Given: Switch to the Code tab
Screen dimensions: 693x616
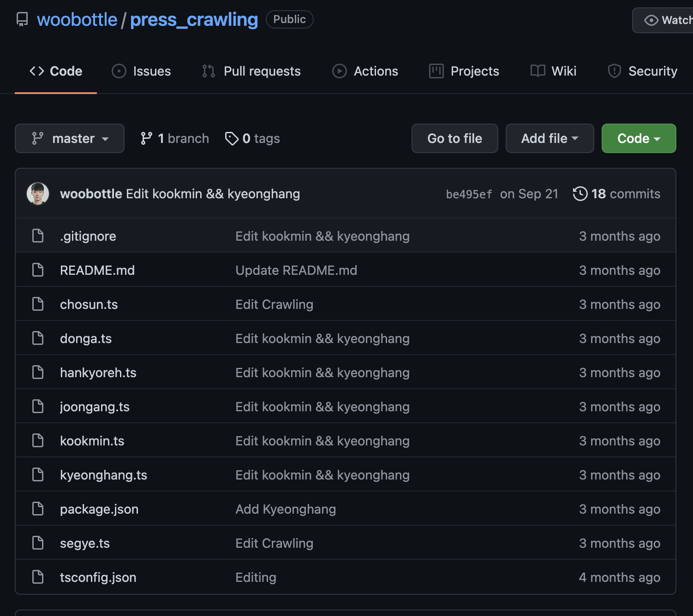Looking at the screenshot, I should point(56,71).
